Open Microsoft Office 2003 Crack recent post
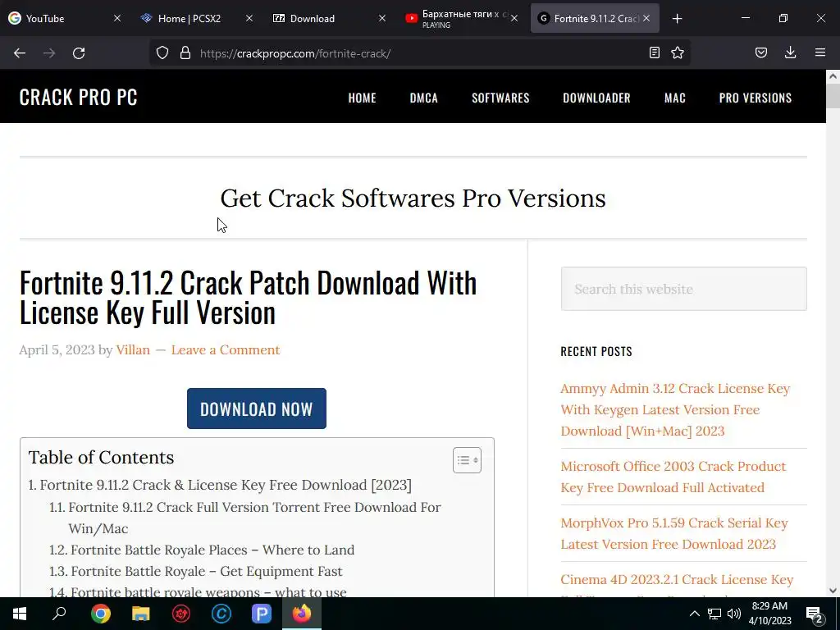This screenshot has height=630, width=840. (673, 477)
